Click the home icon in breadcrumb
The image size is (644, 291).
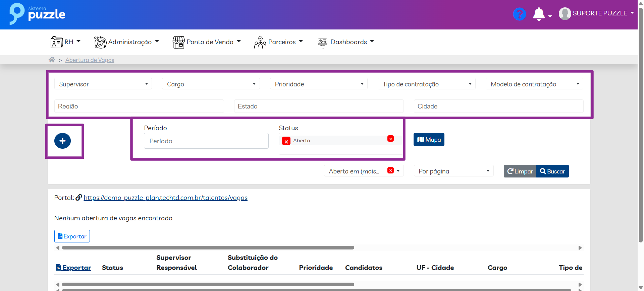click(52, 60)
